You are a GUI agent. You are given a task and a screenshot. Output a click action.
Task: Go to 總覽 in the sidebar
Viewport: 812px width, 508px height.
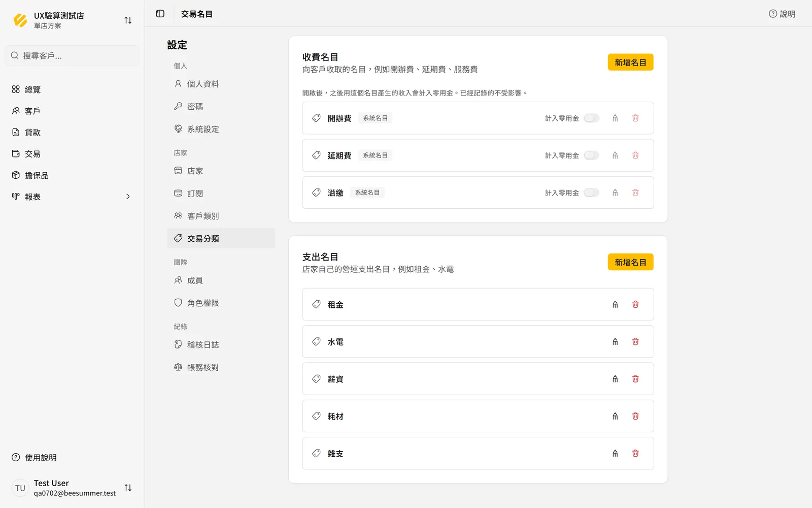pyautogui.click(x=72, y=89)
